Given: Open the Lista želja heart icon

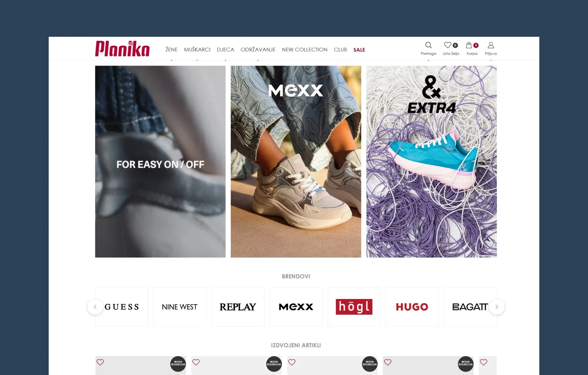Looking at the screenshot, I should click(x=447, y=45).
